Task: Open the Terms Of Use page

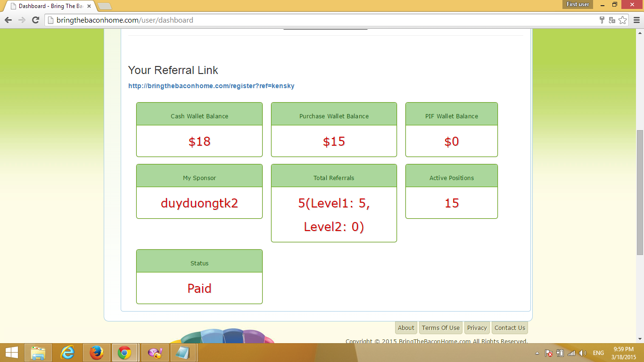Action: pos(440,328)
